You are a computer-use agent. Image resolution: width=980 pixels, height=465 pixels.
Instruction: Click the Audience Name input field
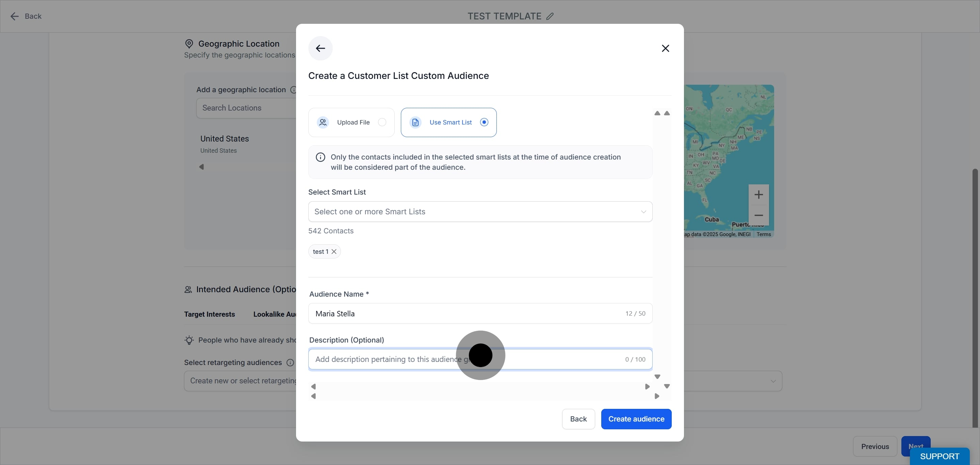480,313
